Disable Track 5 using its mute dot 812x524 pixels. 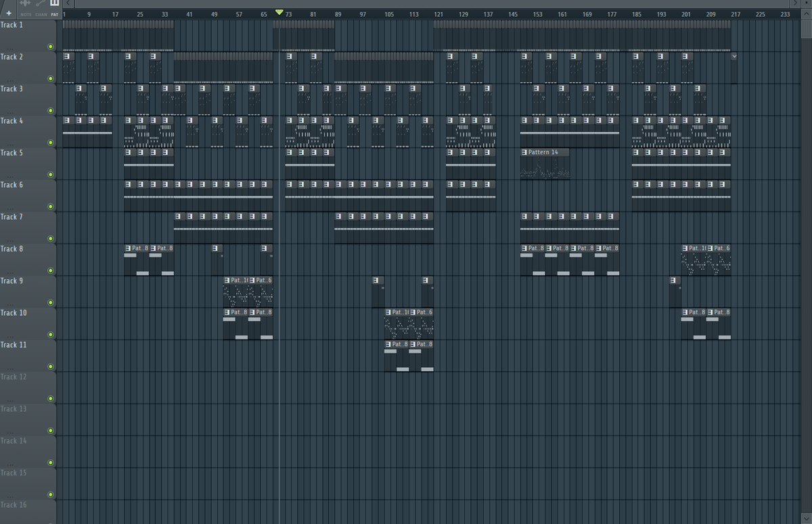[x=51, y=174]
